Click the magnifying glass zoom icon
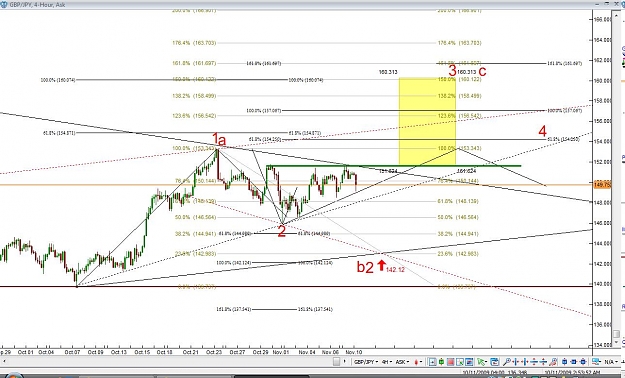625x378 pixels. coord(506,362)
